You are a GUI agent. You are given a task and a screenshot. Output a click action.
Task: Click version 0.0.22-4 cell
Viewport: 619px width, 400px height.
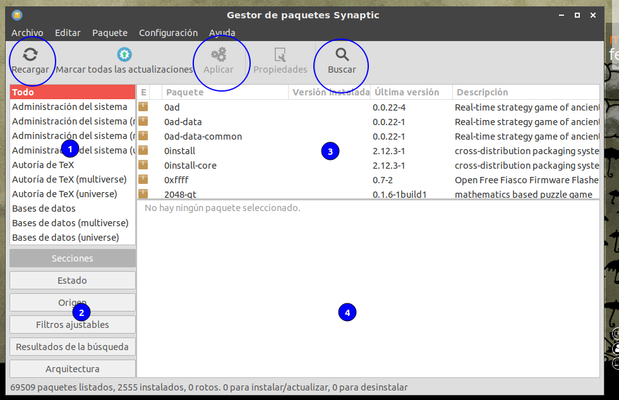[389, 107]
